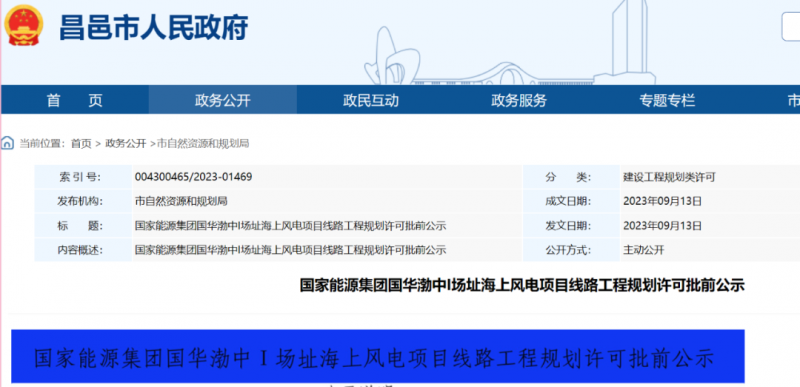This screenshot has width=800, height=387.
Task: Click the 内容概述 row description text
Action: point(290,250)
